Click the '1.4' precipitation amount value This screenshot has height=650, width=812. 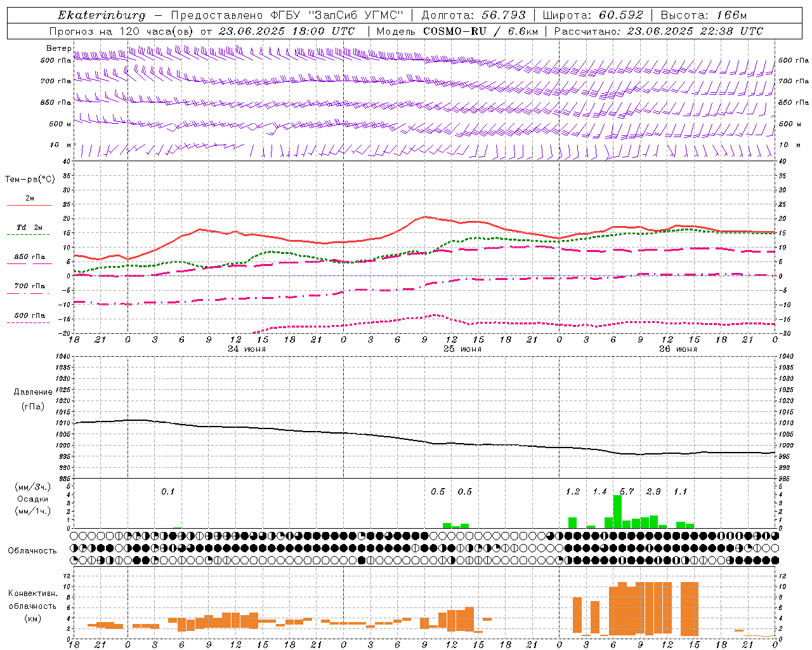[599, 492]
